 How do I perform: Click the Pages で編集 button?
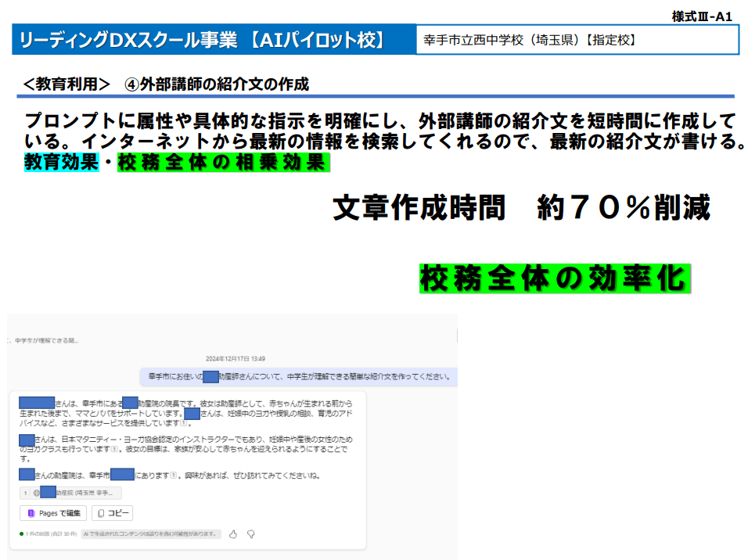pos(55,513)
